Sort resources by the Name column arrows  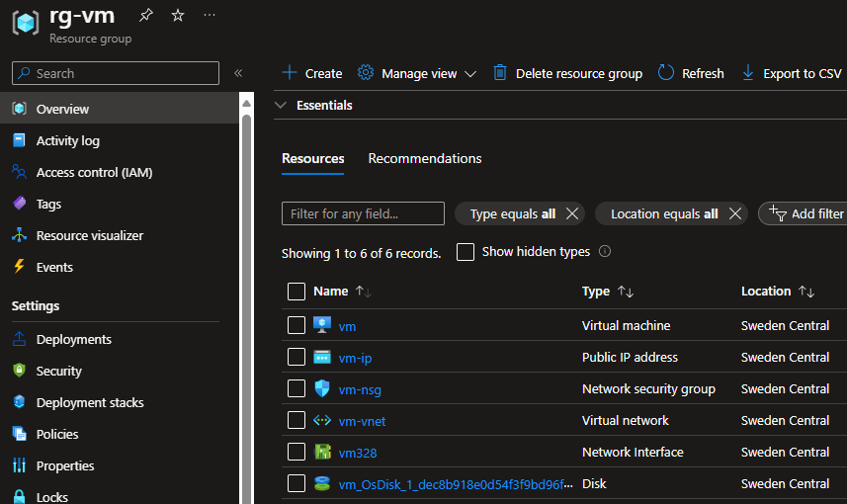click(364, 292)
